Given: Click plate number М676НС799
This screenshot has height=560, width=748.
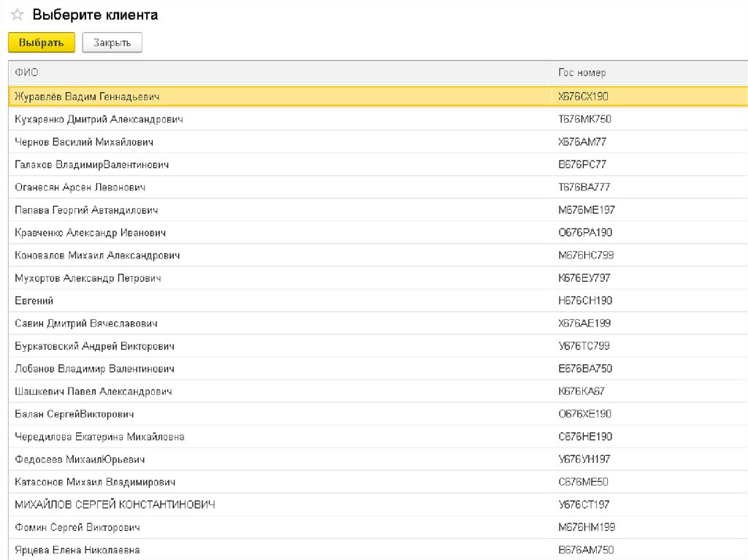Looking at the screenshot, I should (584, 256).
